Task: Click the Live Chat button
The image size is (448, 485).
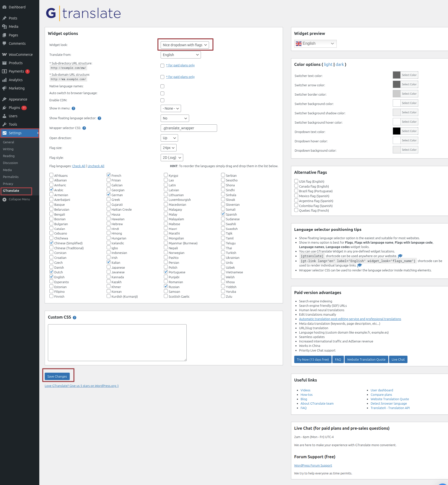Action: pyautogui.click(x=398, y=359)
